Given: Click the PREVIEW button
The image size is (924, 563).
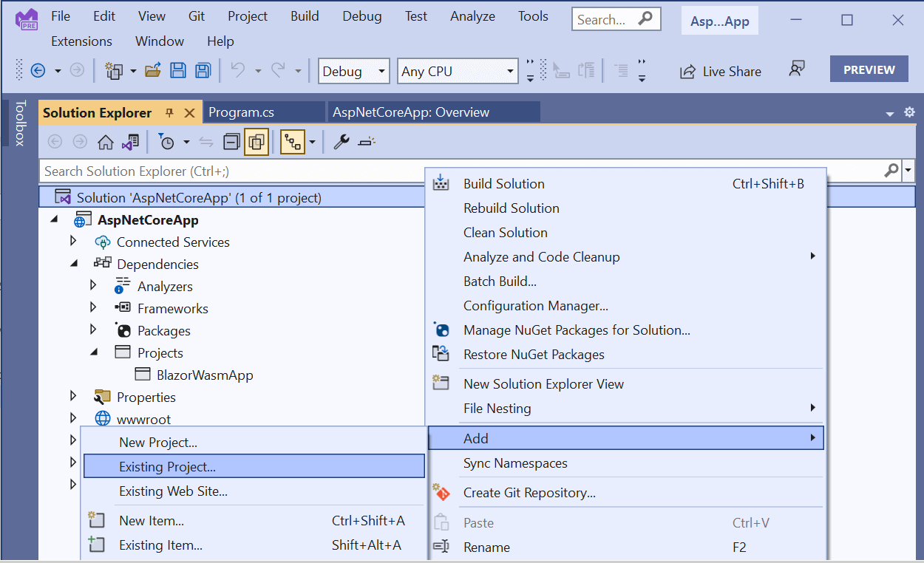Looking at the screenshot, I should pyautogui.click(x=869, y=69).
